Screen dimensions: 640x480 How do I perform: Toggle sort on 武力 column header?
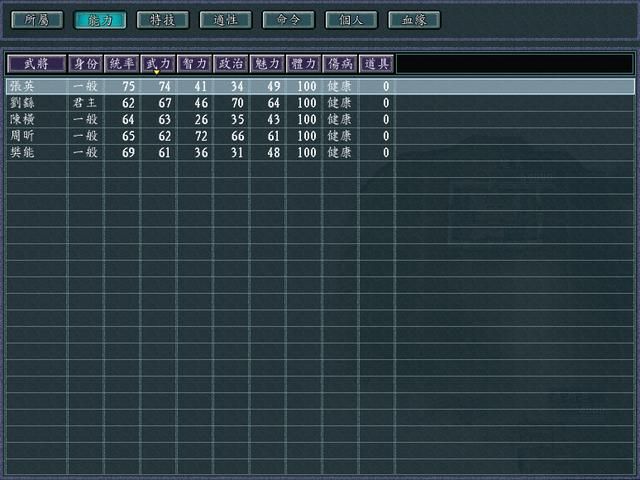click(x=158, y=64)
